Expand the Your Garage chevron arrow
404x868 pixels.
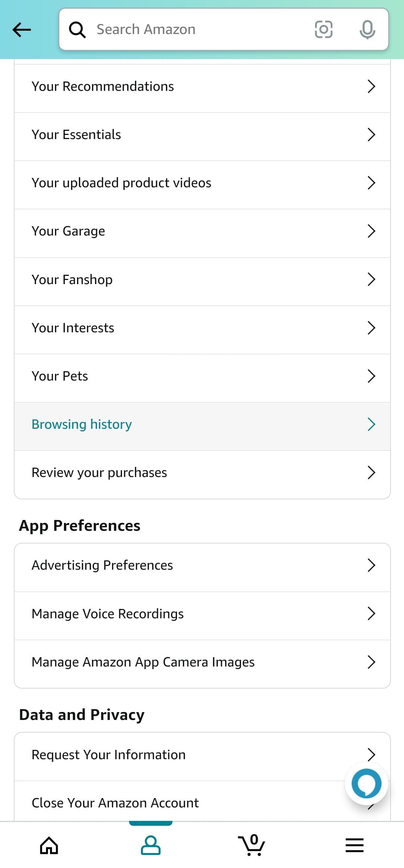point(371,231)
